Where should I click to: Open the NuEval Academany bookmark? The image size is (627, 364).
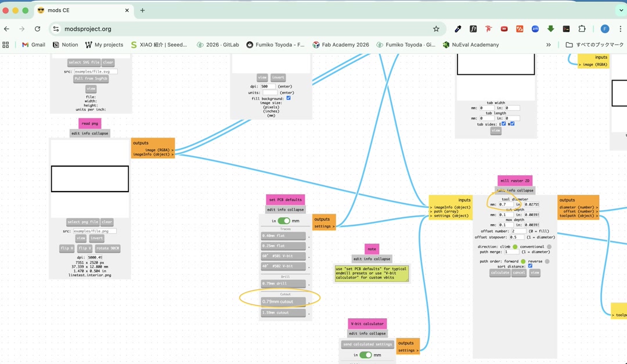pyautogui.click(x=471, y=45)
